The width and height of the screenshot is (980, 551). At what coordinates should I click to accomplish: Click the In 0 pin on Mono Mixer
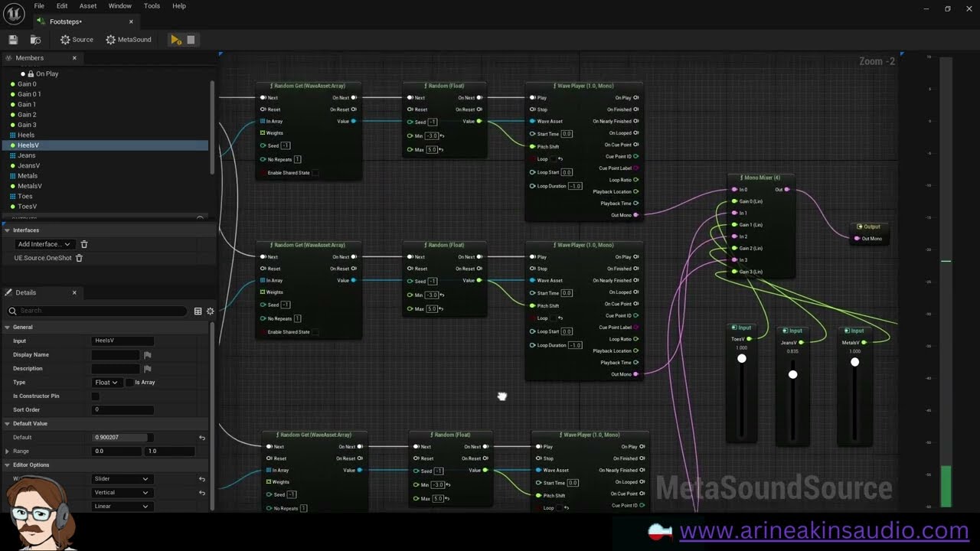(733, 190)
